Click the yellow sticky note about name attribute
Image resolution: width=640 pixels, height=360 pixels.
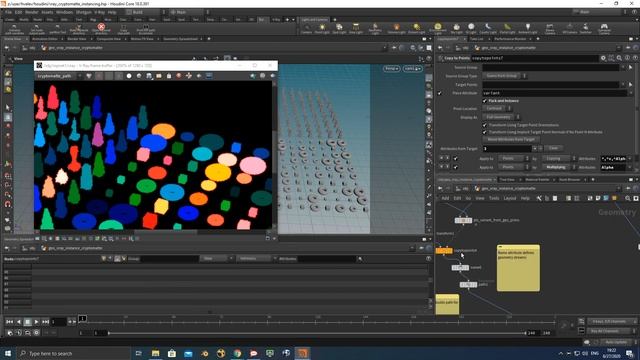pos(518,268)
